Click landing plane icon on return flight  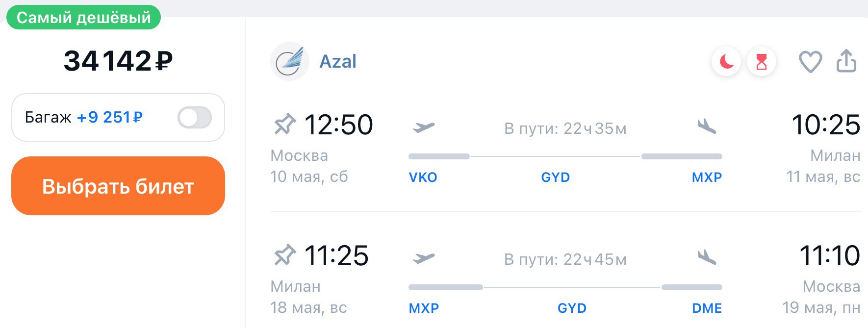pyautogui.click(x=707, y=257)
